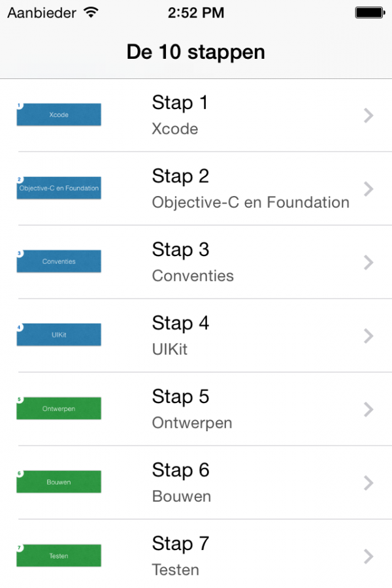
Task: Open Stap 3 using its disclosure arrow
Action: click(368, 263)
